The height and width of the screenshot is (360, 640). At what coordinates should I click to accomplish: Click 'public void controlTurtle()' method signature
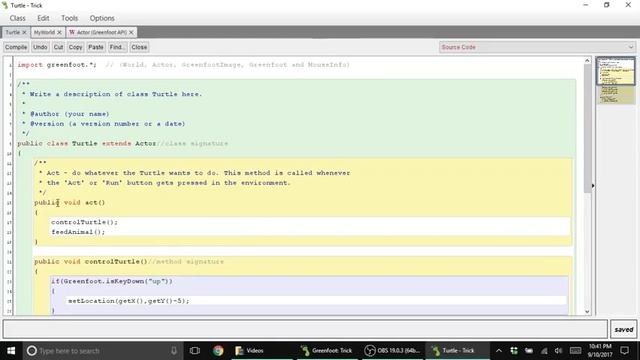(x=91, y=262)
